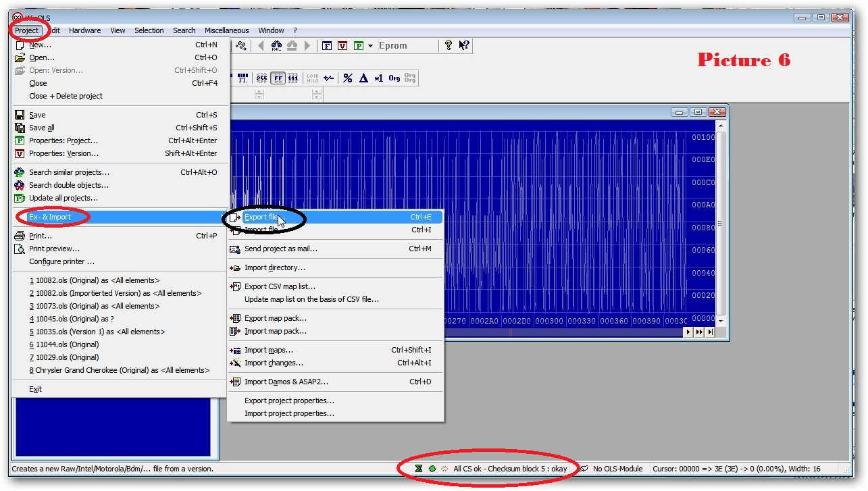The height and width of the screenshot is (491, 868).
Task: Click Update all projects entry
Action: (x=120, y=198)
